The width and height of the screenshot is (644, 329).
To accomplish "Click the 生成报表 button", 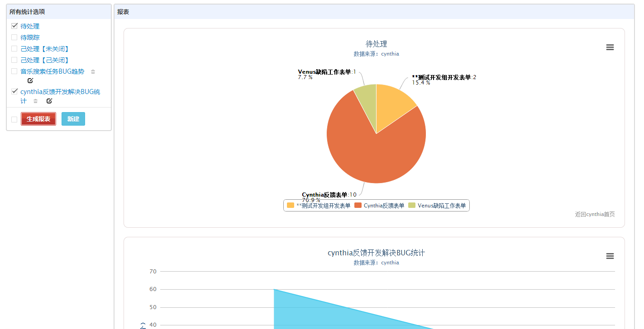I will 38,119.
